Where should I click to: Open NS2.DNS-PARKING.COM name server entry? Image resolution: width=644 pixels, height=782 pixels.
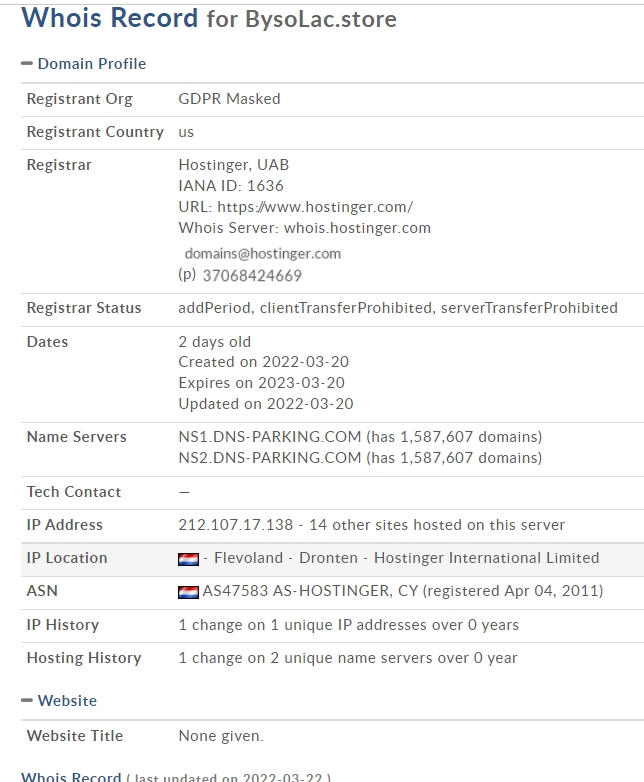click(270, 457)
